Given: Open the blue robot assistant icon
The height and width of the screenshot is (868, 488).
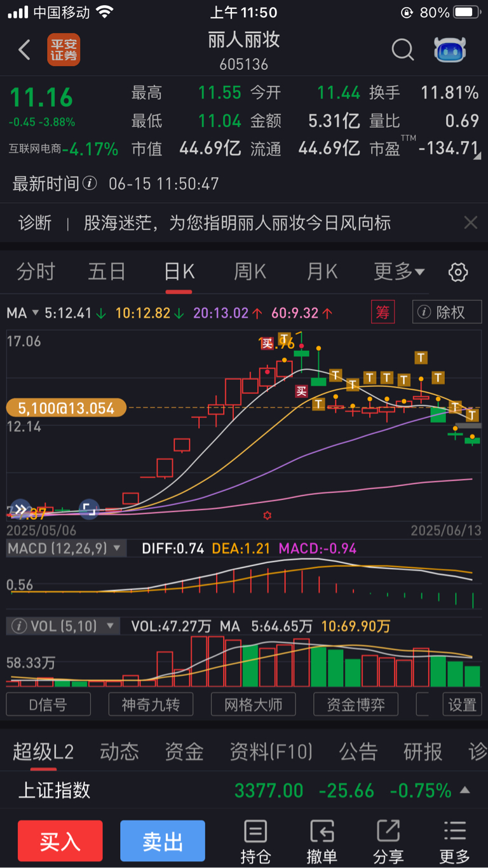Looking at the screenshot, I should coord(450,50).
